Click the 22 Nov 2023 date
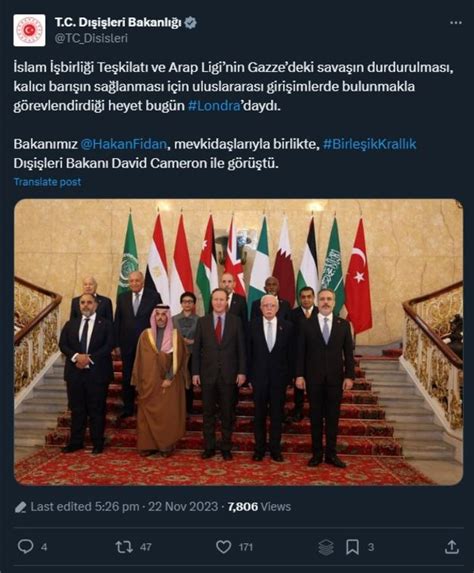474x573 pixels. 183,507
